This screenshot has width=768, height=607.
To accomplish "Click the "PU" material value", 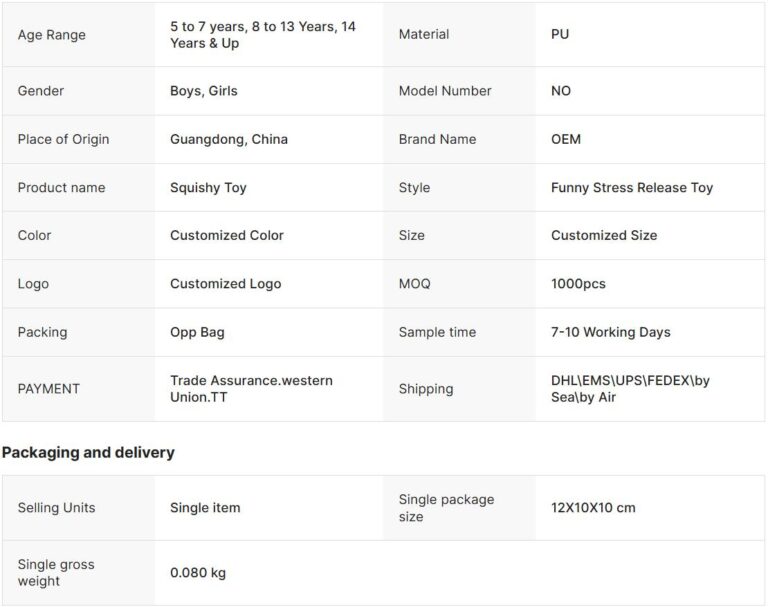I will tap(560, 35).
